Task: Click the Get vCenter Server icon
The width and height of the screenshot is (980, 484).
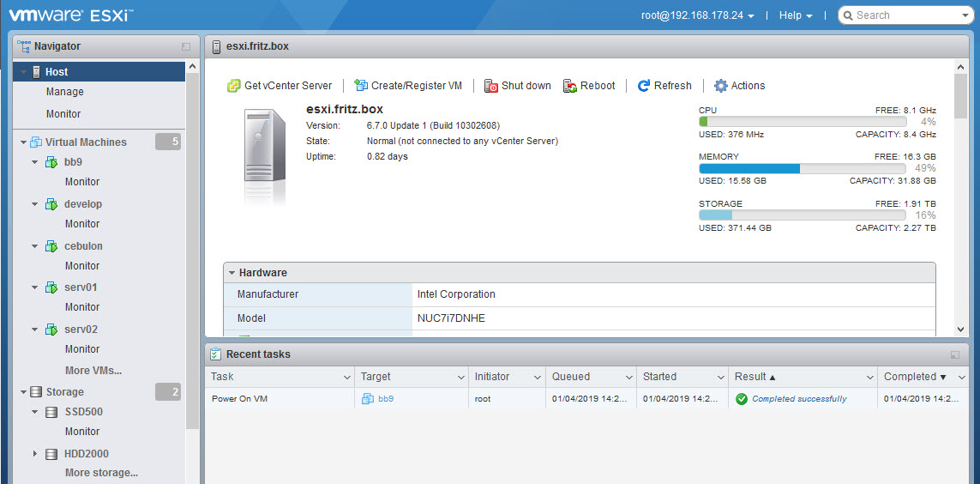Action: click(x=233, y=86)
